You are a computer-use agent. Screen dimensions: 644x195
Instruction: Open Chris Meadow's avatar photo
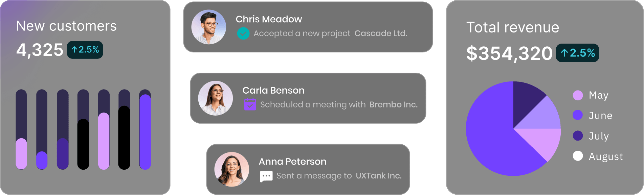point(209,27)
